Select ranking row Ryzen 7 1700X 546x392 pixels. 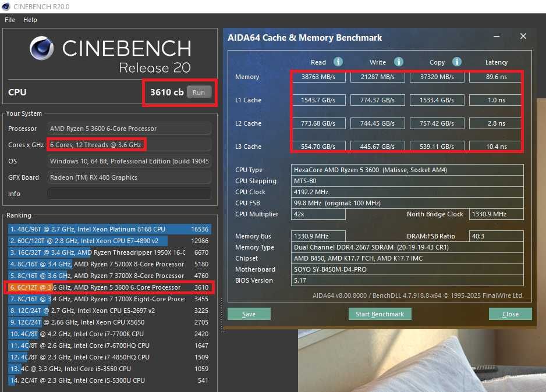tap(109, 299)
